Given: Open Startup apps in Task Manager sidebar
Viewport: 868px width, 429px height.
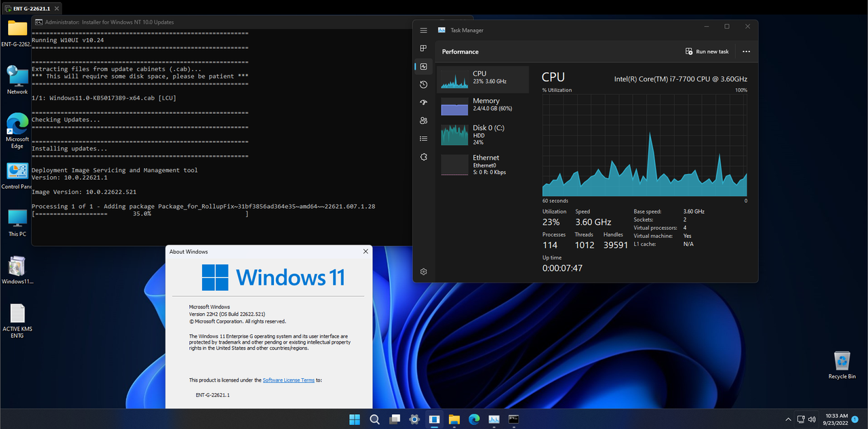Looking at the screenshot, I should click(423, 102).
